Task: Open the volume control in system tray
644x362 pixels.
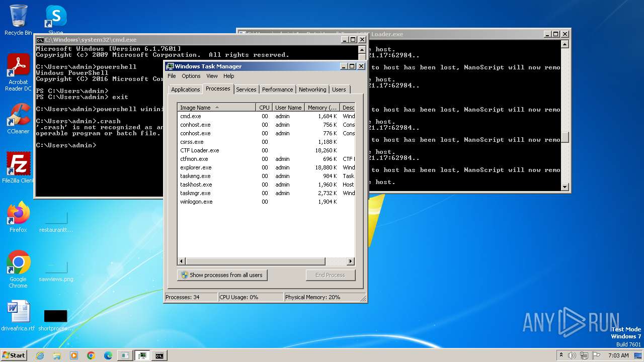Action: [x=572, y=355]
